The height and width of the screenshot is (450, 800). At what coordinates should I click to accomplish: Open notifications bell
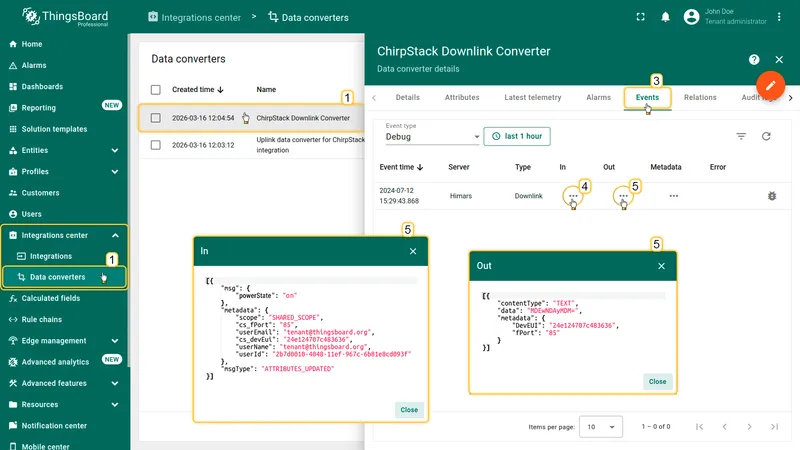[x=665, y=17]
